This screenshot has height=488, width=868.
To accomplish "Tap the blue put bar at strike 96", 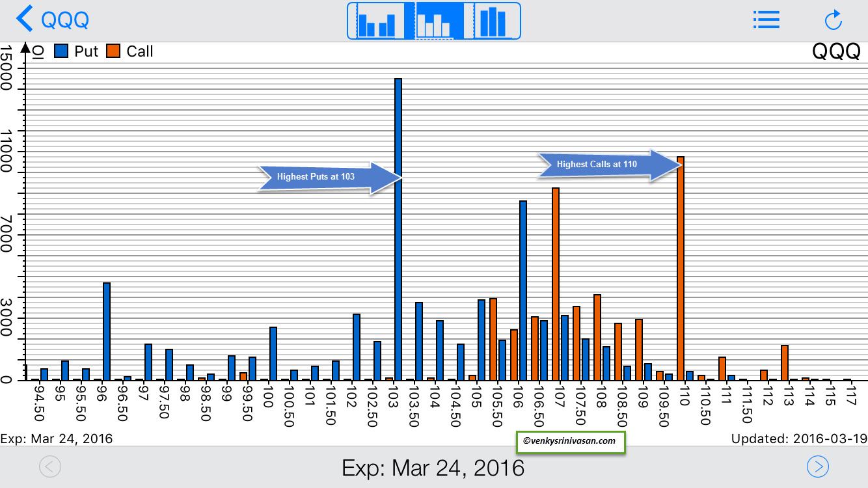I will [107, 331].
